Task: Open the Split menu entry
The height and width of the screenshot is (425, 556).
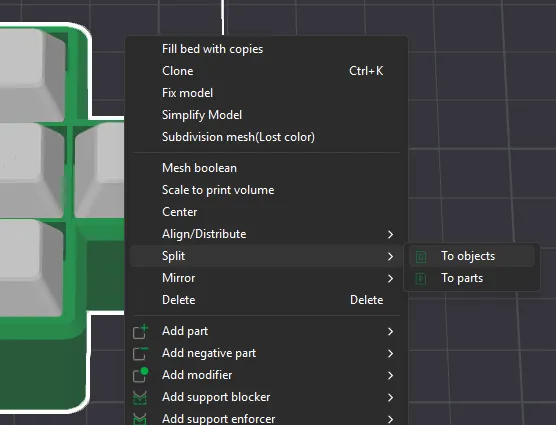Action: pos(266,256)
